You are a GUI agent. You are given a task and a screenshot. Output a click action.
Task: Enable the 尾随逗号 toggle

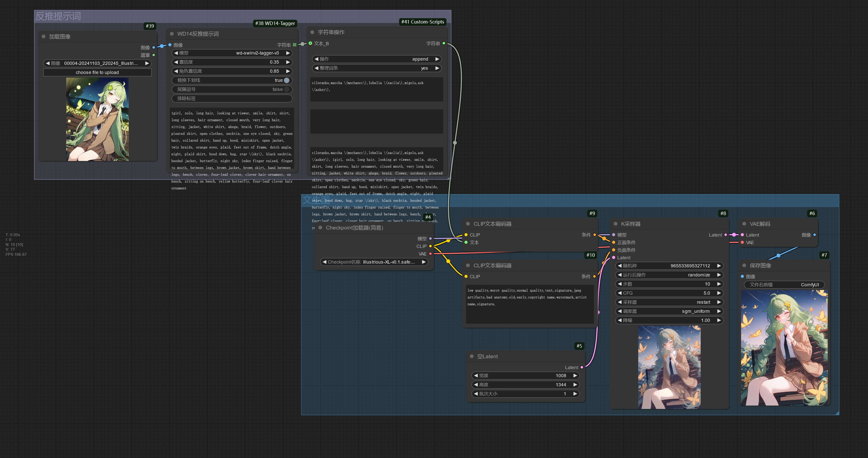point(286,89)
